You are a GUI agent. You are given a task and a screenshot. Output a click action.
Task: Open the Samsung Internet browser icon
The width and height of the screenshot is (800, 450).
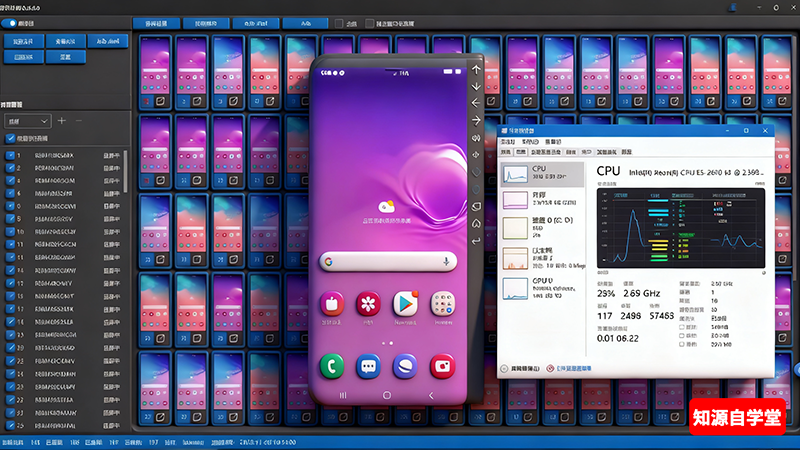(x=405, y=366)
